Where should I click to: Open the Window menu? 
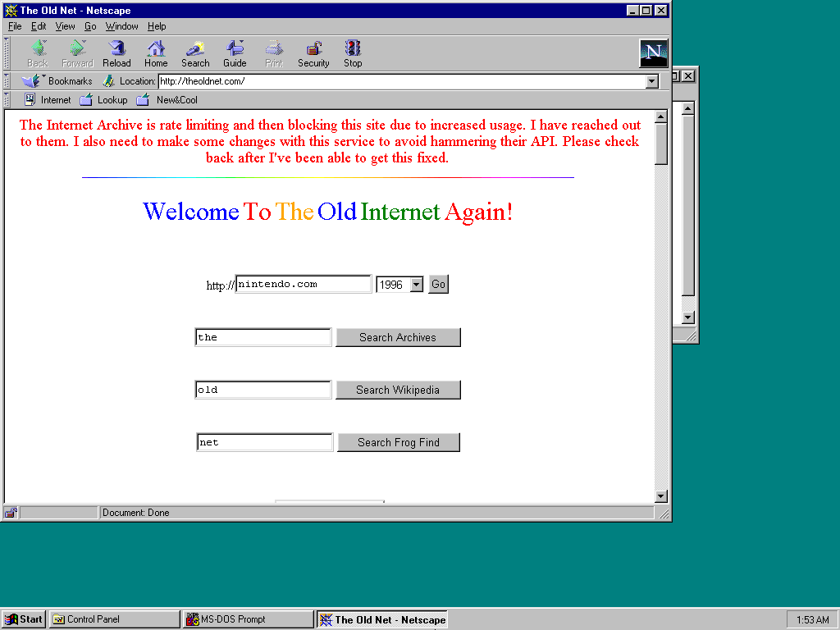[x=121, y=26]
